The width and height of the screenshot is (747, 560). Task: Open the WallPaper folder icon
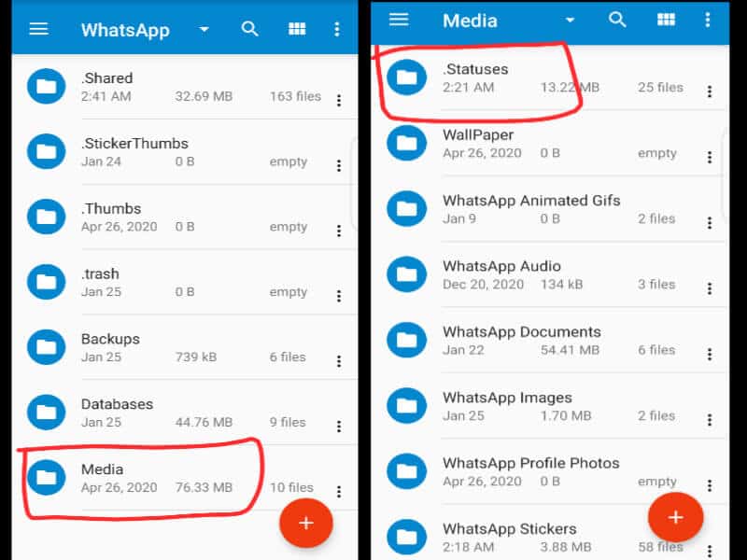pyautogui.click(x=407, y=143)
